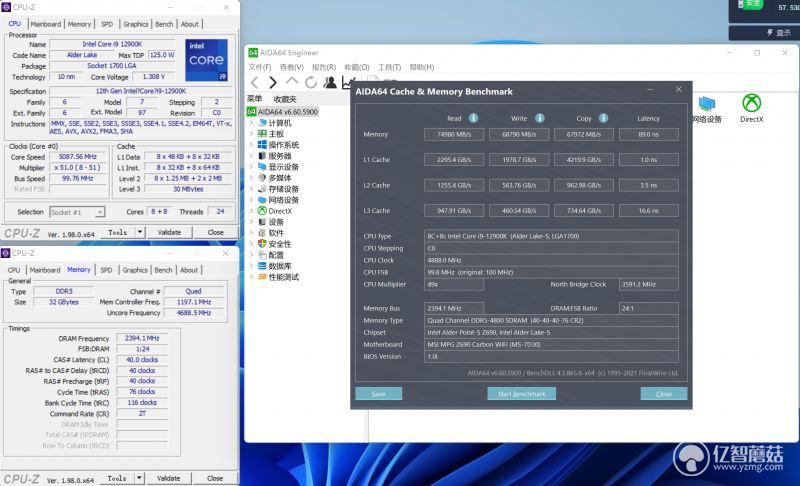The width and height of the screenshot is (800, 486).
Task: Select the 操作系统 tree node
Action: [x=283, y=145]
